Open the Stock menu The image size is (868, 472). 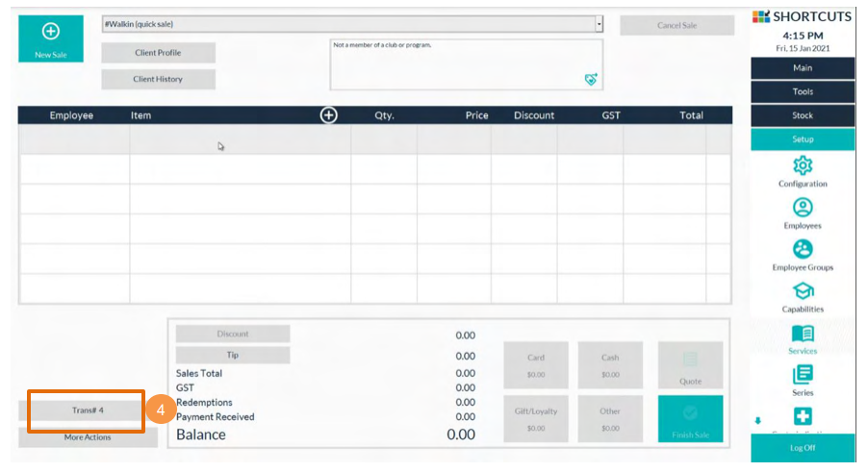803,115
